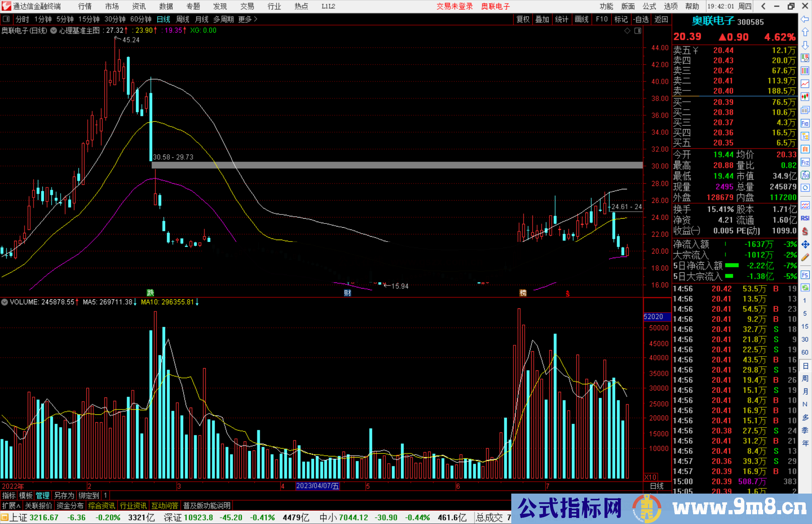The width and height of the screenshot is (812, 524).
Task: Open the F10 company info sidebar icon
Action: tap(805, 123)
